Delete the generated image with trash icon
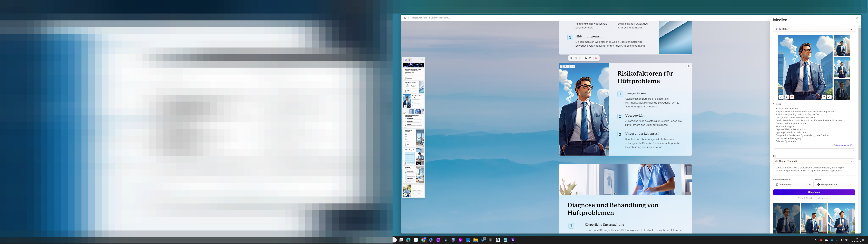 [792, 97]
